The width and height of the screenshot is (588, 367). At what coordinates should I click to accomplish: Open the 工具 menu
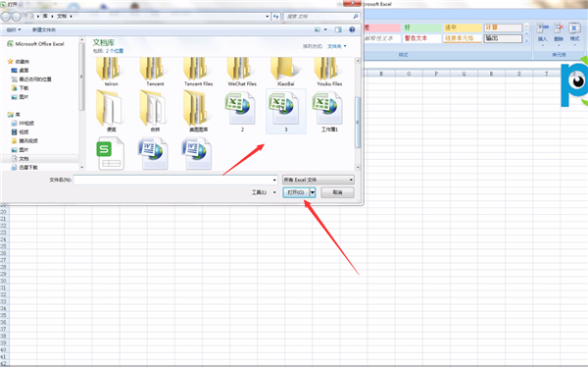pyautogui.click(x=264, y=192)
